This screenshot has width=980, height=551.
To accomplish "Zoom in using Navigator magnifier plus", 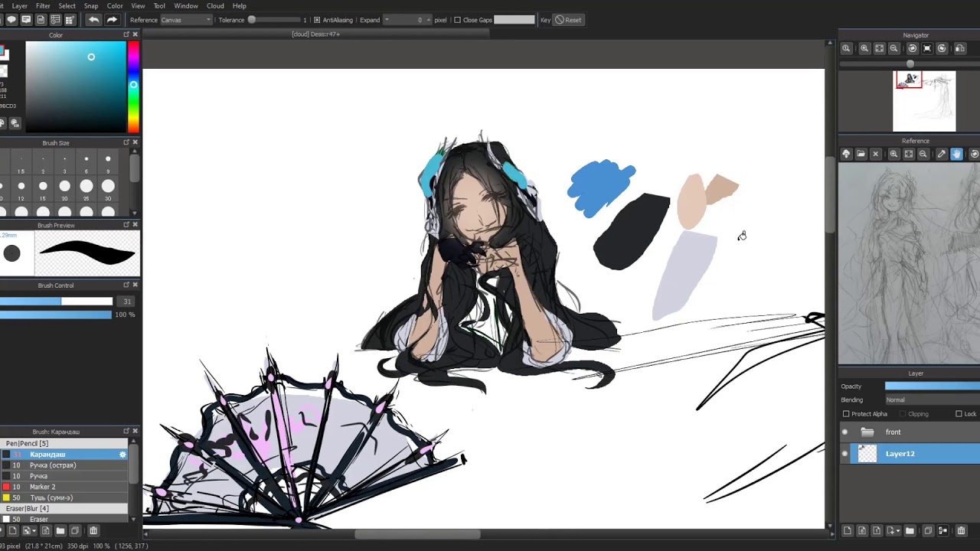I will coord(864,48).
